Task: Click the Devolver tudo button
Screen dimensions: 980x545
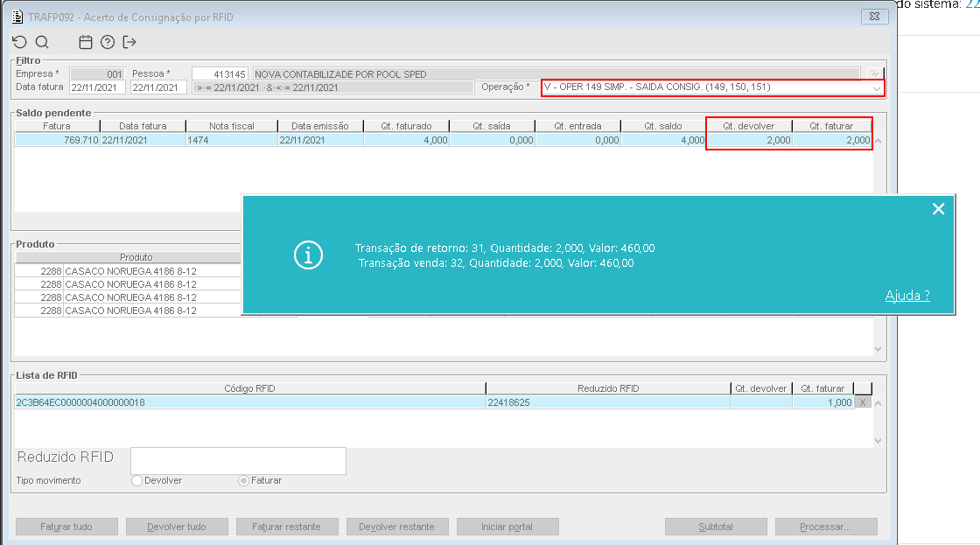Action: pyautogui.click(x=177, y=527)
